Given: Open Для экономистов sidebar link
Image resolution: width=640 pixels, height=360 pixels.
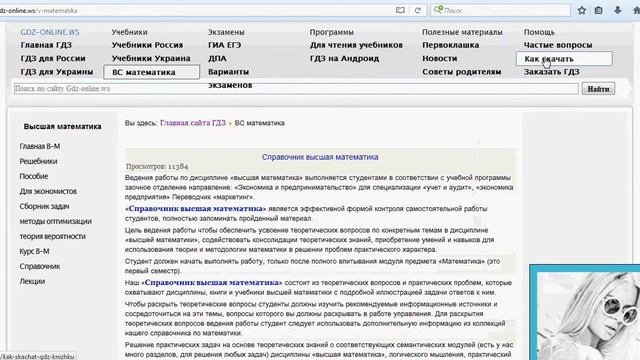Looking at the screenshot, I should point(48,191).
